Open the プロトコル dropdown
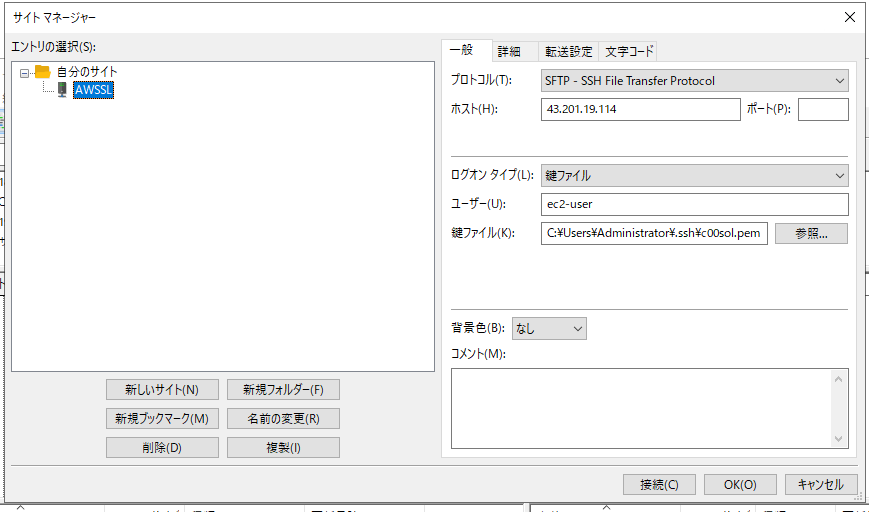Screen dimensions: 869x512 point(694,81)
